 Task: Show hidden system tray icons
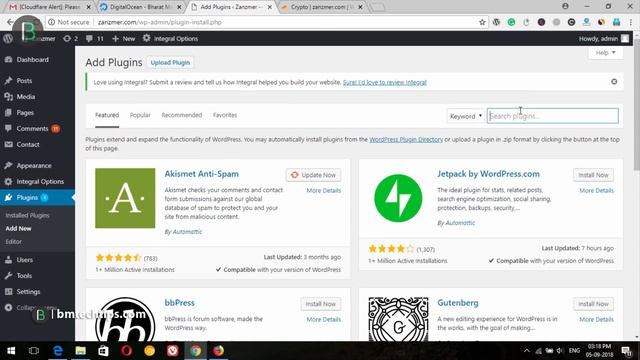click(527, 351)
